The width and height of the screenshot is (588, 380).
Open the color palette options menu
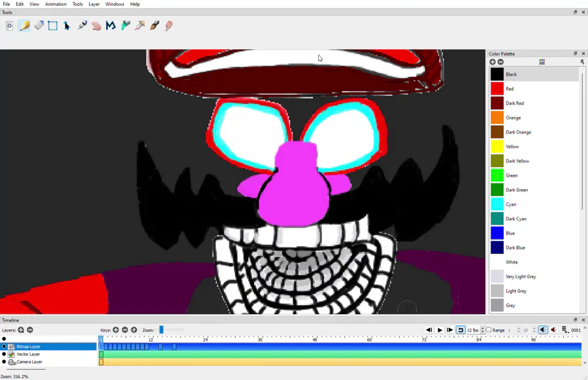pyautogui.click(x=582, y=62)
